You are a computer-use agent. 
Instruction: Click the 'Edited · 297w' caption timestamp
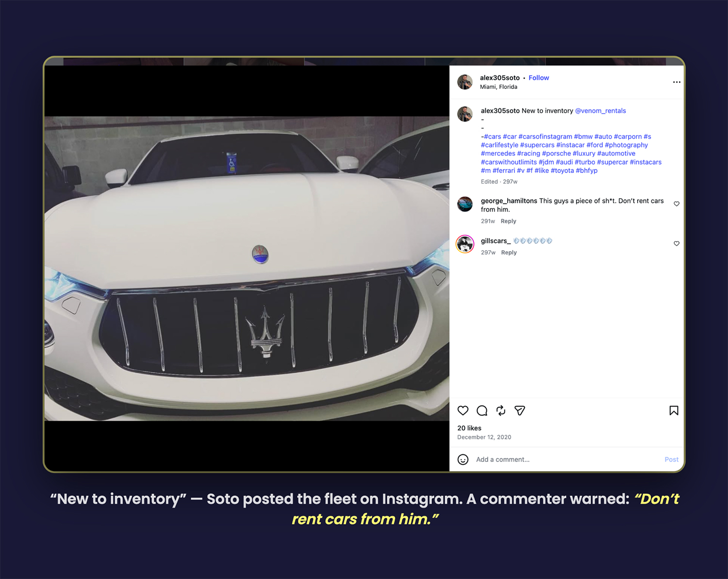click(x=499, y=182)
